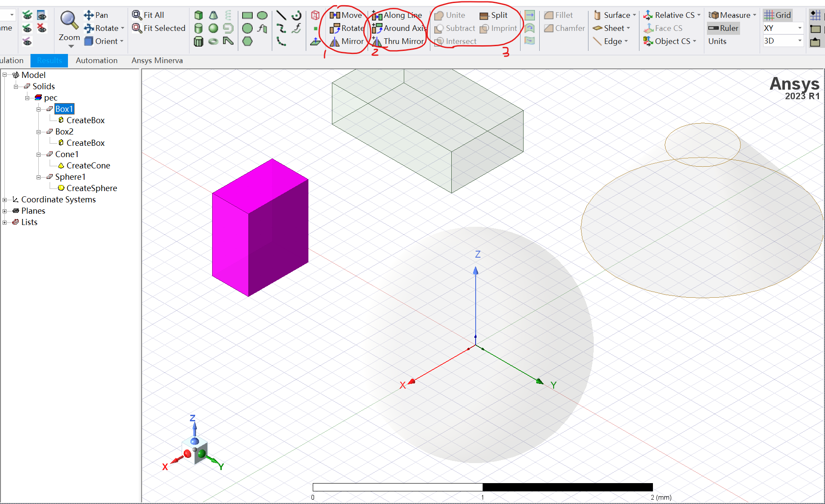Image resolution: width=825 pixels, height=504 pixels.
Task: Choose the Bondwire tool icon
Action: point(228,41)
